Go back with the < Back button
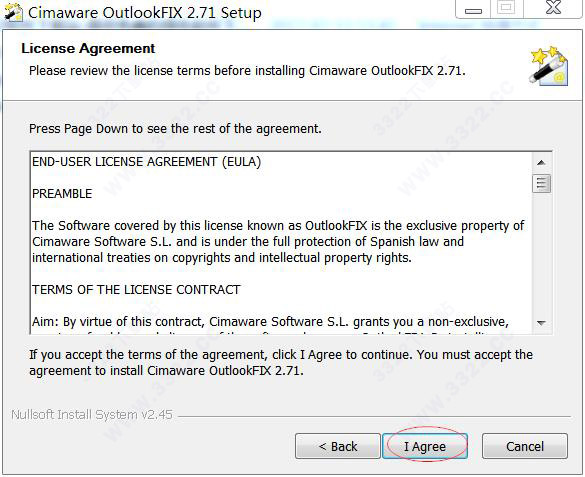Screen dimensions: 585x477 click(x=338, y=446)
